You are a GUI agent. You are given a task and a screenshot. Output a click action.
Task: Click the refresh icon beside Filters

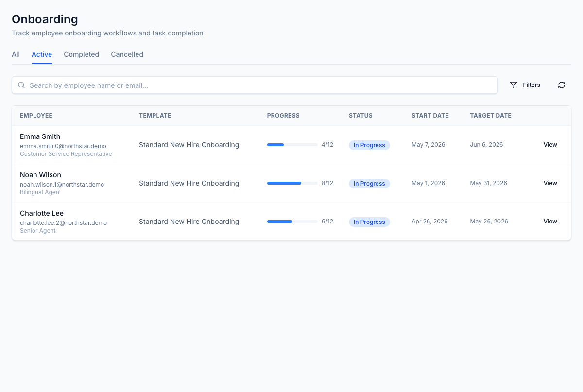point(562,85)
